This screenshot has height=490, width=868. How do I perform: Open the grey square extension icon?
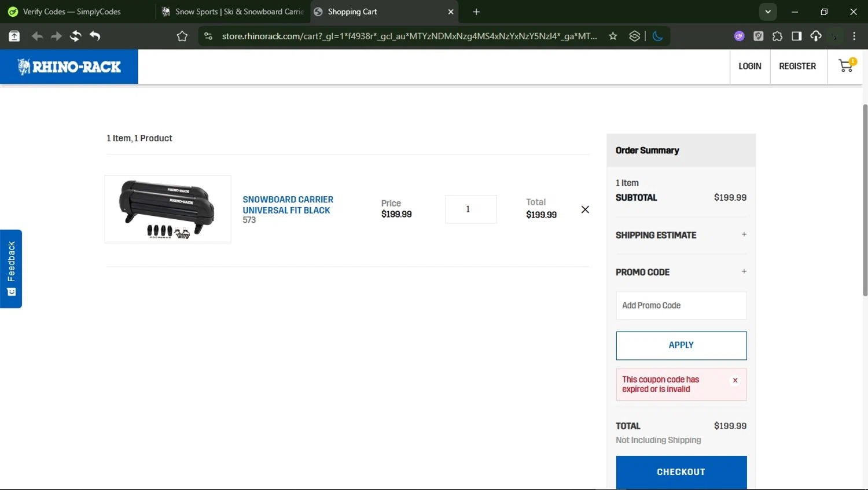click(x=758, y=36)
